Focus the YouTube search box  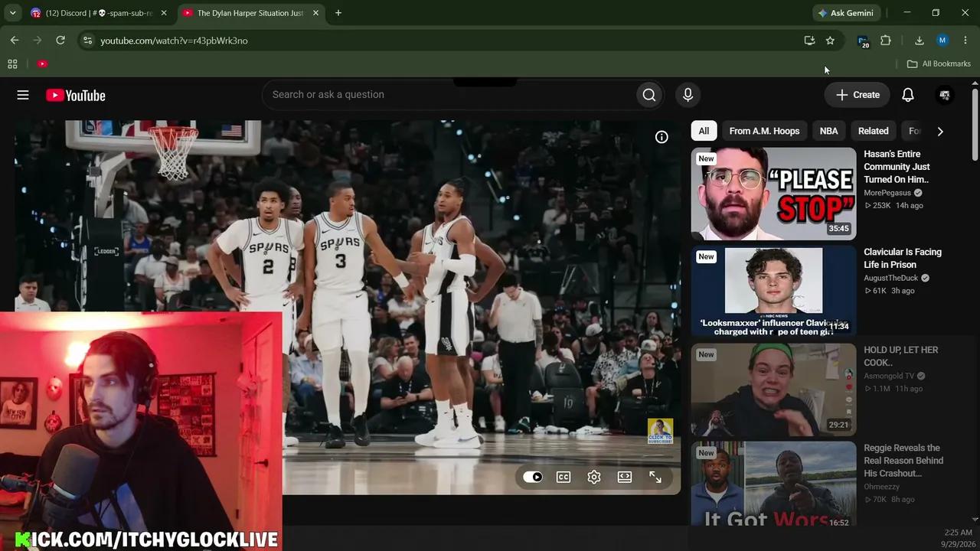tap(452, 95)
